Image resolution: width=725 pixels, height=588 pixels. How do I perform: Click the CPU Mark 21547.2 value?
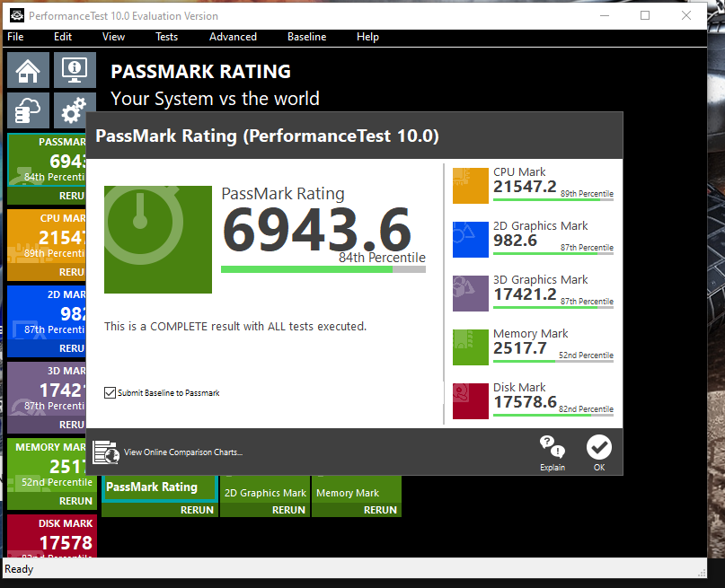pos(525,187)
